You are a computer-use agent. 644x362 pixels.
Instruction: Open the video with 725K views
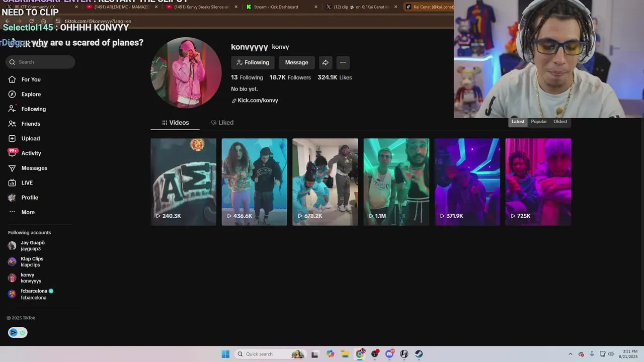(538, 182)
